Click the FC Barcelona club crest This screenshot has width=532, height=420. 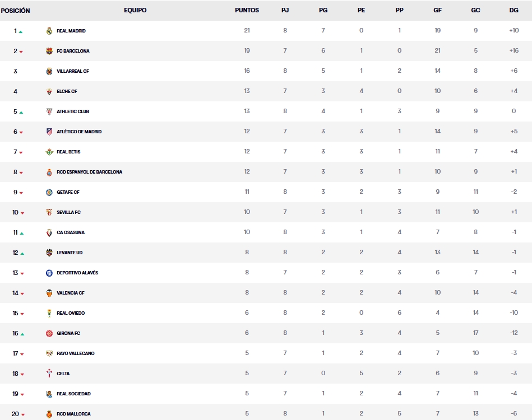pyautogui.click(x=49, y=51)
